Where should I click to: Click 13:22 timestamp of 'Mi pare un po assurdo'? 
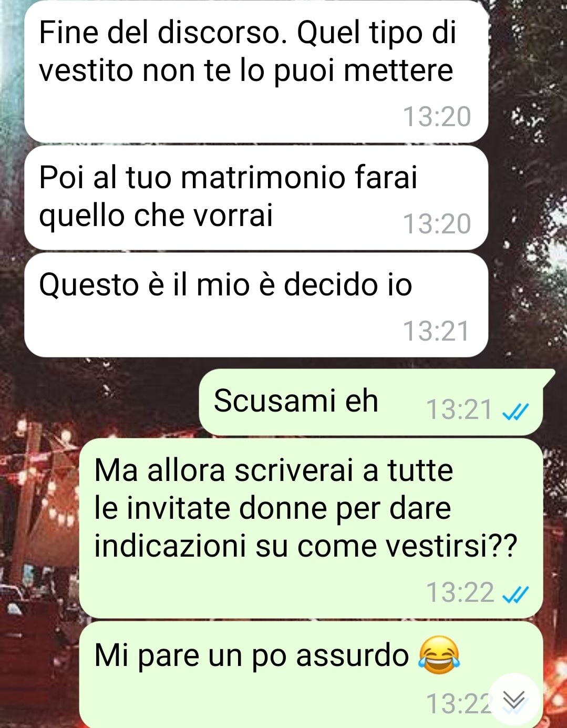click(x=458, y=704)
